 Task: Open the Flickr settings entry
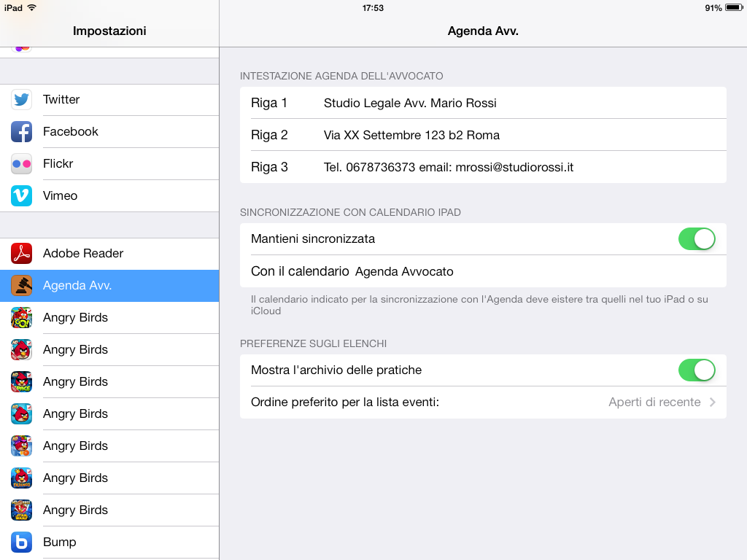[x=109, y=164]
